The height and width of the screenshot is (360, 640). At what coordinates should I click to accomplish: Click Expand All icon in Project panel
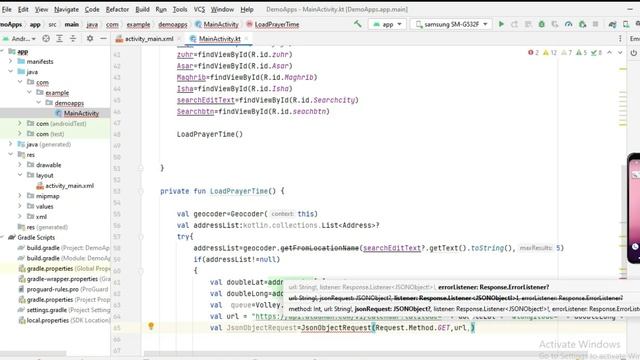click(60, 38)
